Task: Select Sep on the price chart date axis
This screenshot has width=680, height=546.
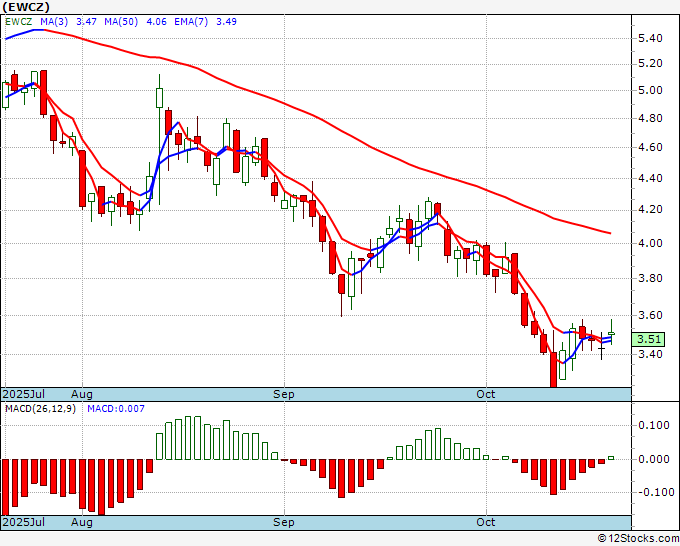Action: pos(284,394)
